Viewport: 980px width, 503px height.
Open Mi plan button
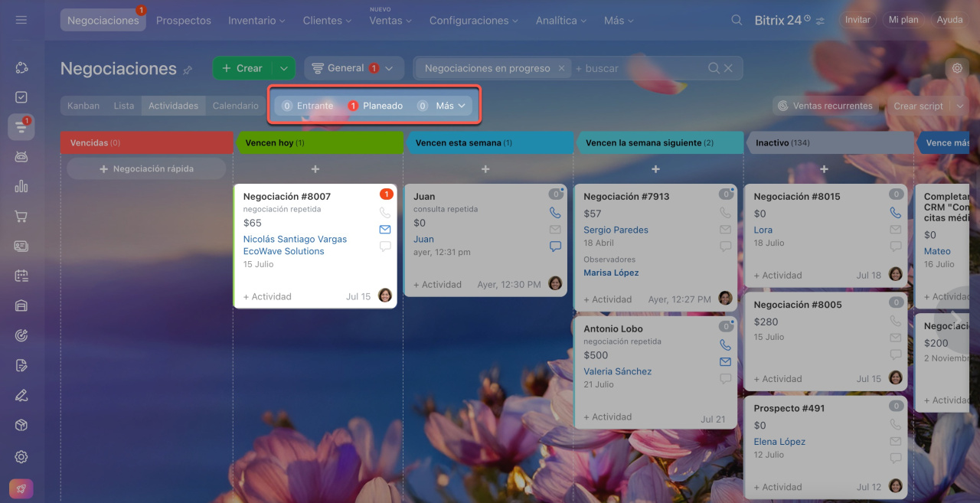click(903, 20)
